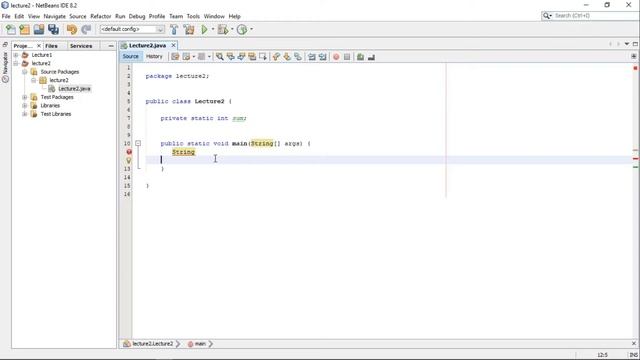Run the project with green play icon

pos(204,29)
